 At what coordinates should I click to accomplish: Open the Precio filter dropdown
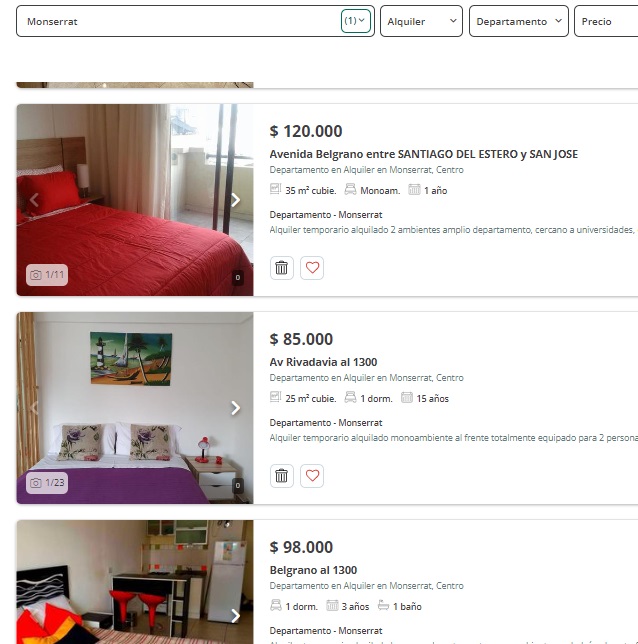point(606,21)
